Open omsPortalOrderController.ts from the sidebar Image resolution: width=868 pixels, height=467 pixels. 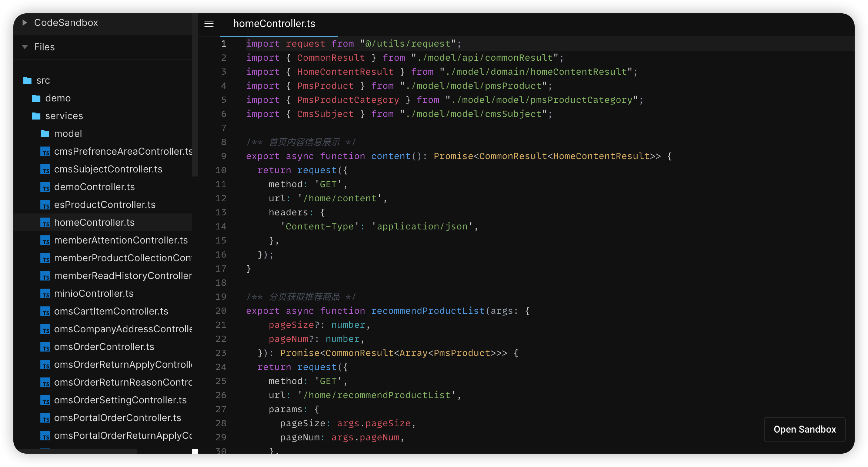[x=118, y=418]
